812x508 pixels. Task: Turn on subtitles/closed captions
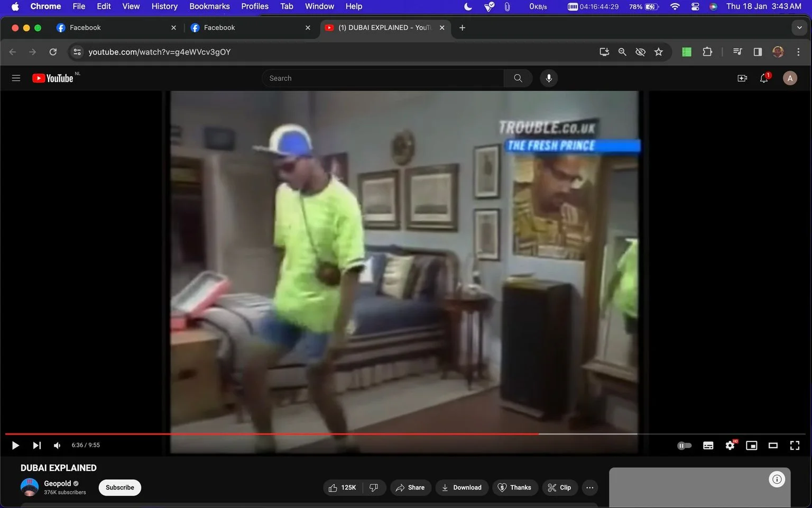[708, 446]
